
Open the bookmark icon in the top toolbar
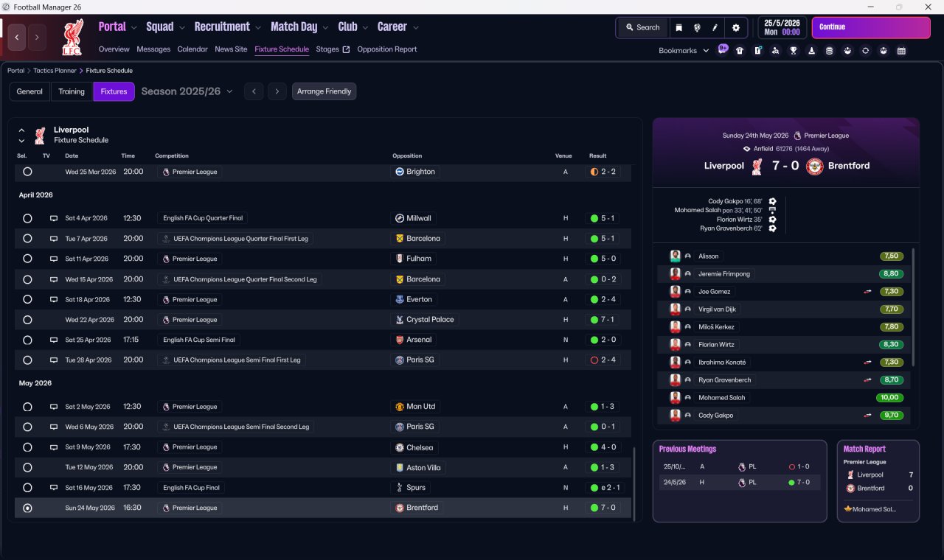[x=679, y=27]
